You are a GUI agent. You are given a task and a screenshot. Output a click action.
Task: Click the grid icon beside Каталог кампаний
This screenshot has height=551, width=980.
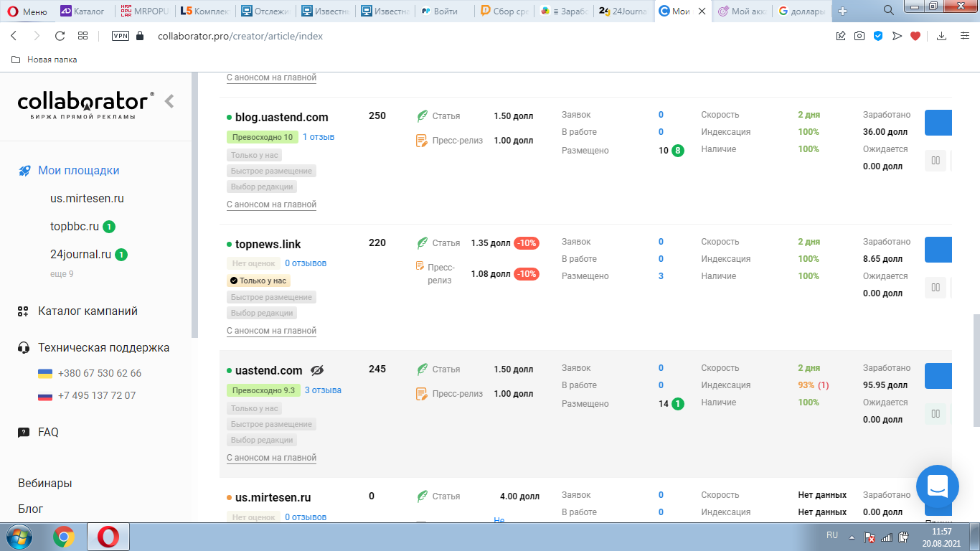click(x=24, y=311)
